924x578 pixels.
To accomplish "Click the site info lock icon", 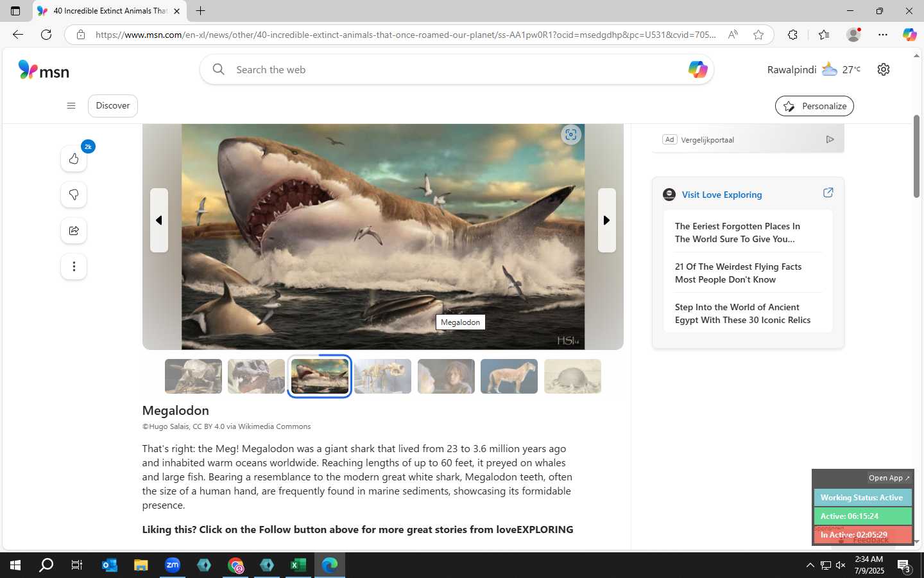I will coord(81,35).
